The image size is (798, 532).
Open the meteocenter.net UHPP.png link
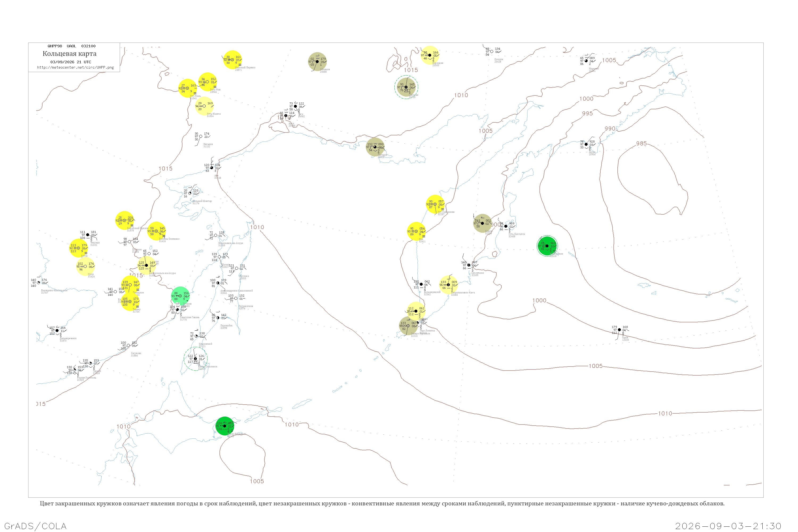75,68
